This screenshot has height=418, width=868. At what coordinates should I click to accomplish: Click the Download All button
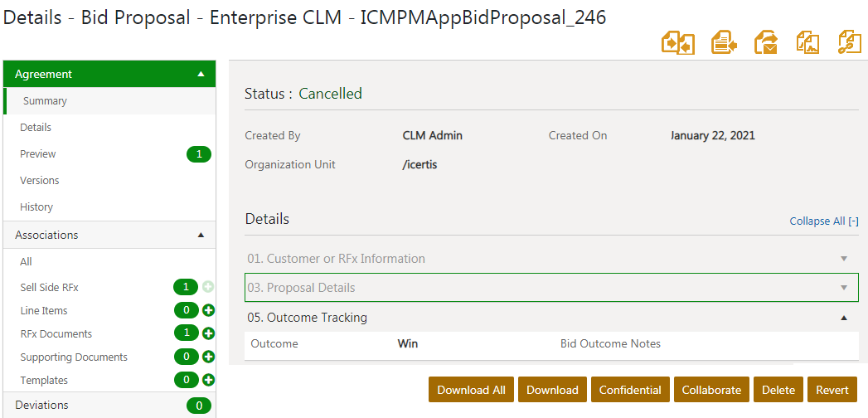(x=471, y=390)
